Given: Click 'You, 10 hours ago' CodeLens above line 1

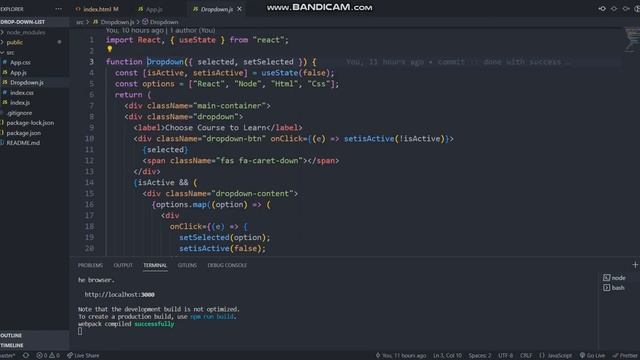Looking at the screenshot, I should pyautogui.click(x=134, y=30).
